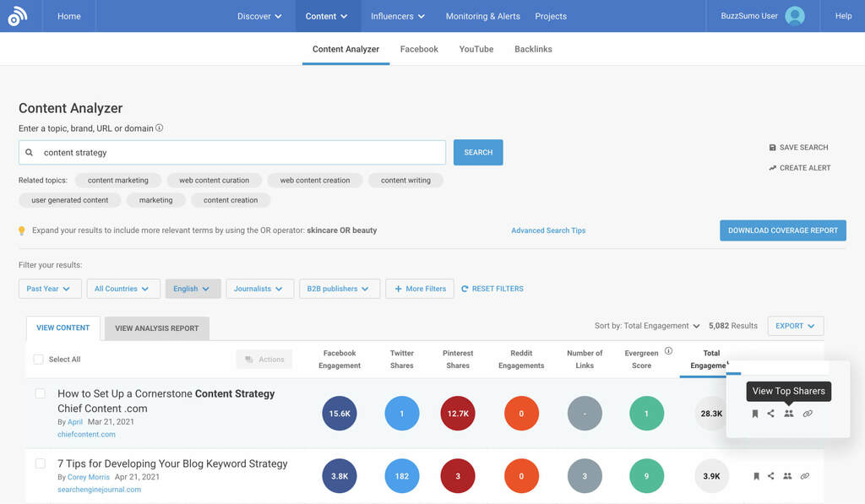Click the BuzzSumo logo icon

pyautogui.click(x=18, y=16)
